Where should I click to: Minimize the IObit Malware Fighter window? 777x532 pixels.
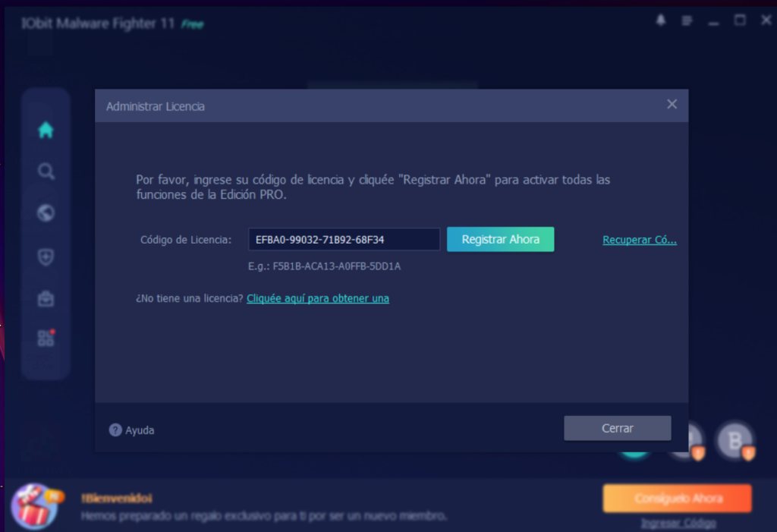point(713,22)
